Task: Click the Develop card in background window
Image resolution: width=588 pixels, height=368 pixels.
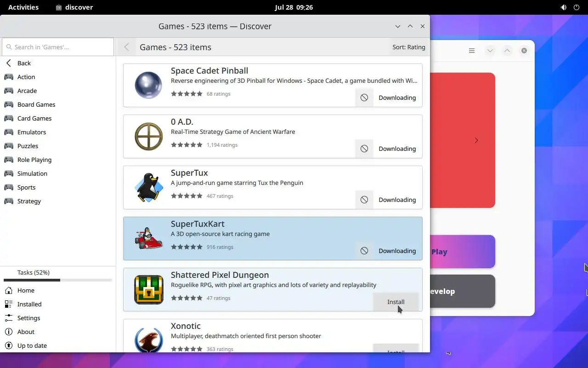Action: [463, 291]
